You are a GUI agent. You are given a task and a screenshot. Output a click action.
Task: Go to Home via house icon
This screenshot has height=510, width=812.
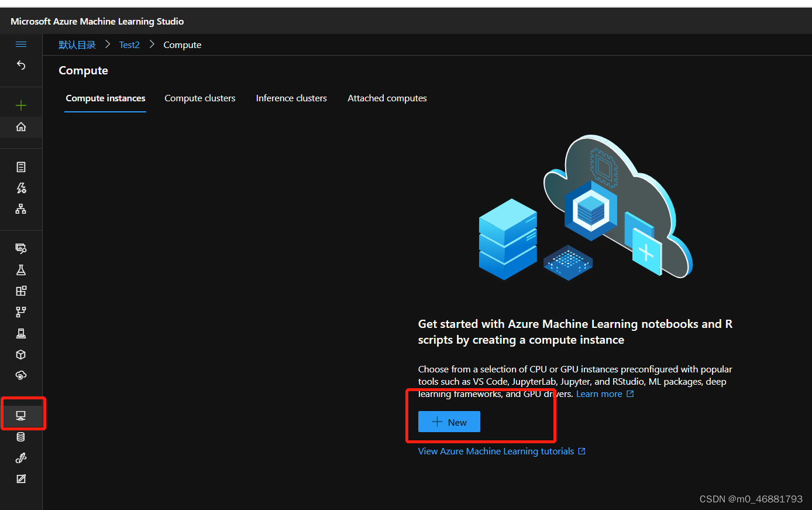pos(21,126)
